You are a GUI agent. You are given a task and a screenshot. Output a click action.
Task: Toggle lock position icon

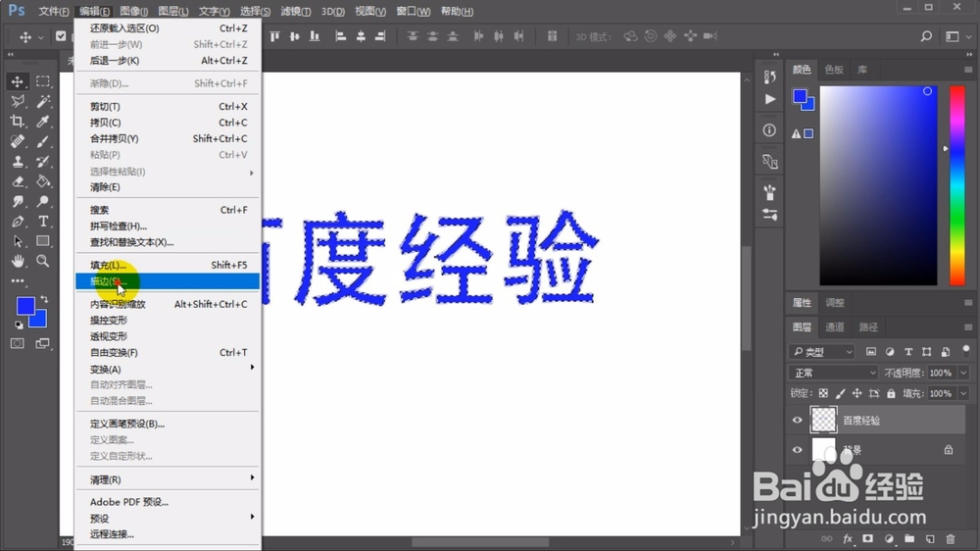tap(857, 393)
